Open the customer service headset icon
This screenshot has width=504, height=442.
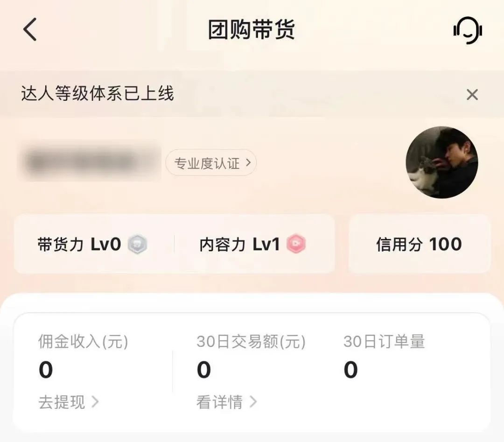pyautogui.click(x=467, y=30)
